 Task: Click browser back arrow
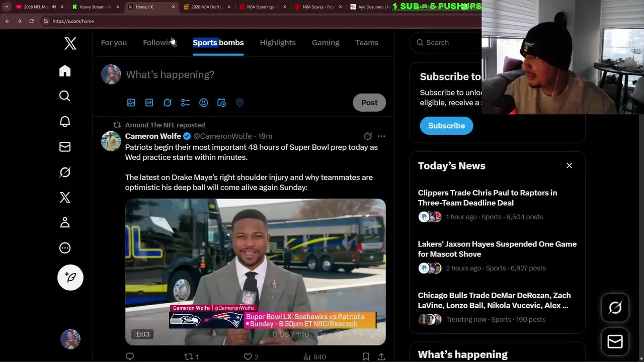click(7, 21)
